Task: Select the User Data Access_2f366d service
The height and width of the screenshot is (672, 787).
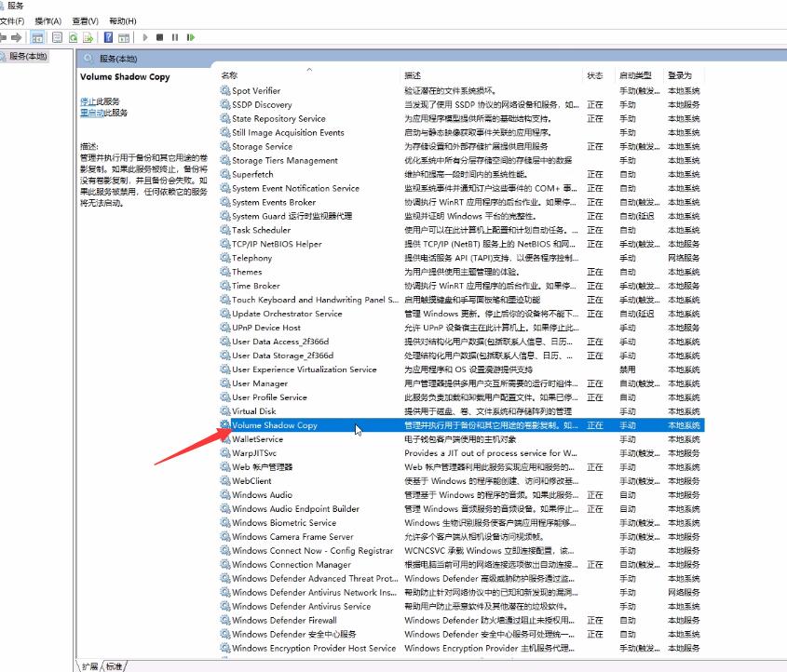Action: (x=462, y=342)
